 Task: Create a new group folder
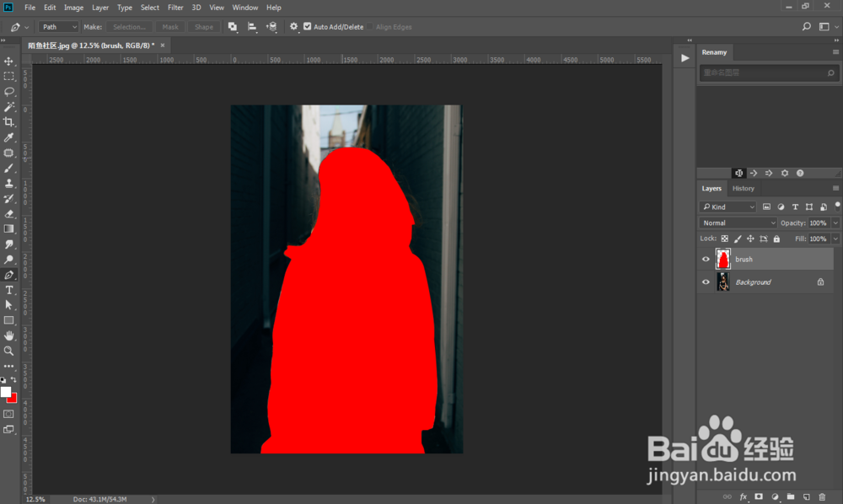pos(791,497)
